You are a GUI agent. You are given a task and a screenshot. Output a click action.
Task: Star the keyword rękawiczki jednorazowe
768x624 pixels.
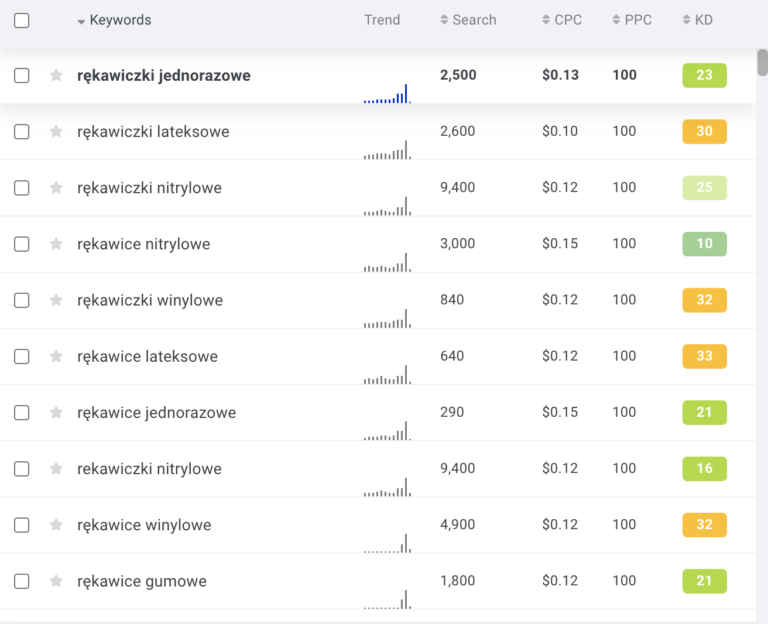(x=56, y=75)
